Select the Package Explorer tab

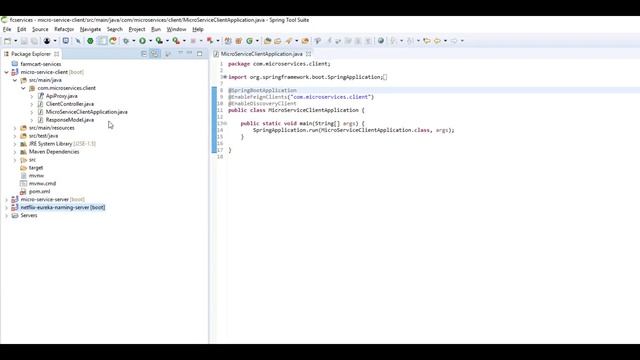coord(31,54)
